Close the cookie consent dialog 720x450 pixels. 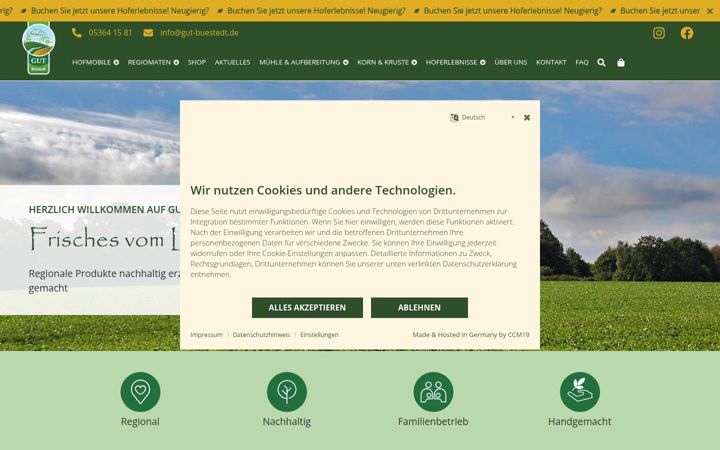click(x=527, y=118)
